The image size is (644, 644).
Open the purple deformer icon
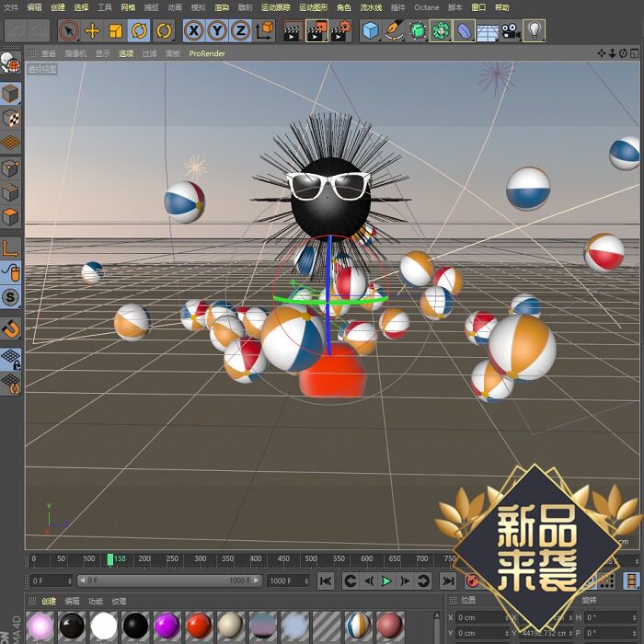[464, 30]
